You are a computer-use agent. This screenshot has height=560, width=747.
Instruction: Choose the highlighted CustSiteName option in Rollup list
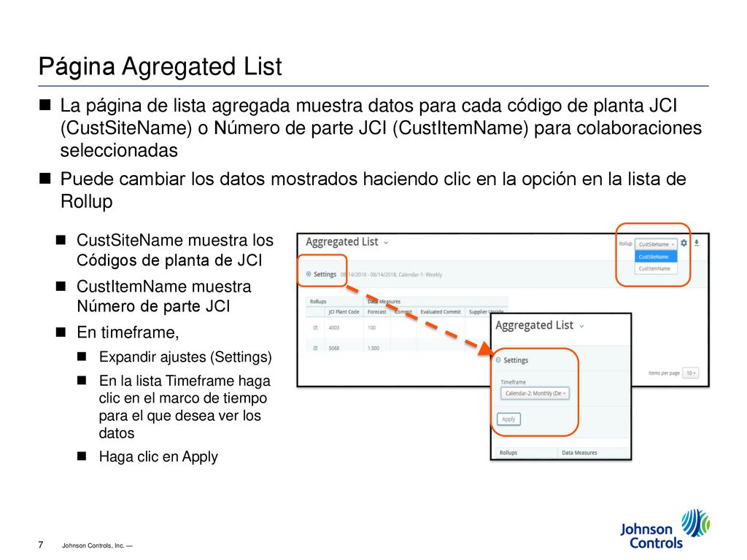[x=656, y=257]
